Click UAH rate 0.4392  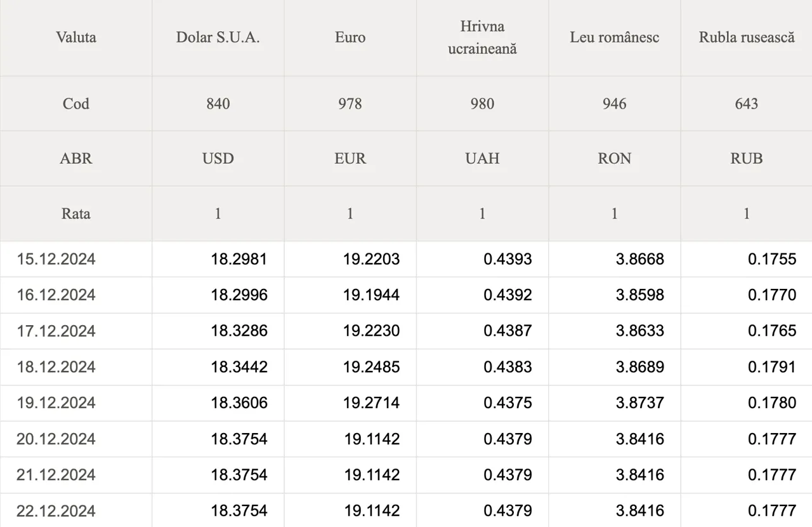[x=508, y=295]
